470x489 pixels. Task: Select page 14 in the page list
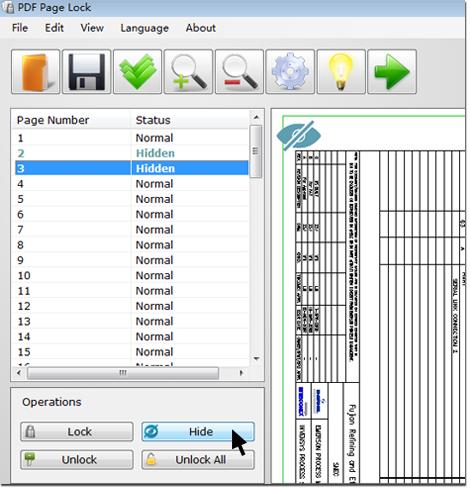tap(130, 337)
